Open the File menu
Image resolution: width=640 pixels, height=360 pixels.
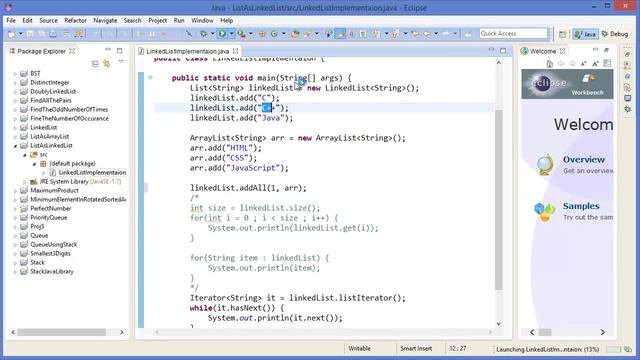pyautogui.click(x=11, y=20)
